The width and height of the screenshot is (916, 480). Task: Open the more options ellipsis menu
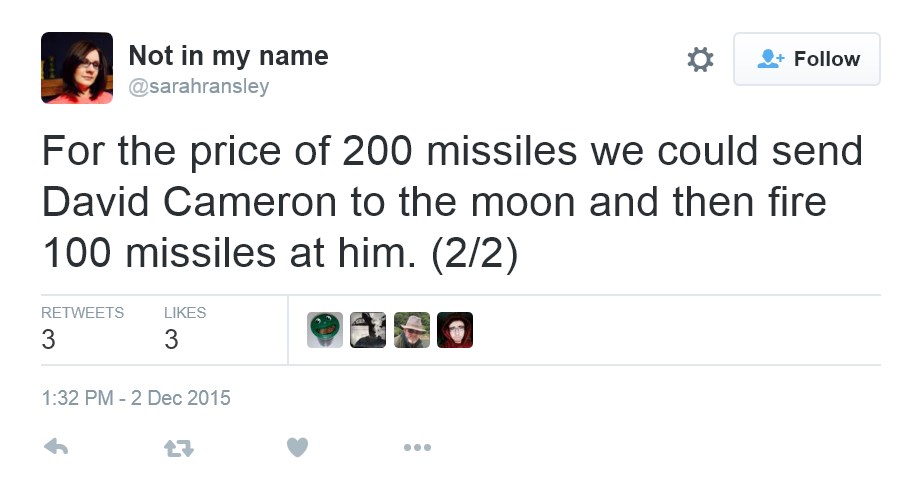click(x=417, y=447)
